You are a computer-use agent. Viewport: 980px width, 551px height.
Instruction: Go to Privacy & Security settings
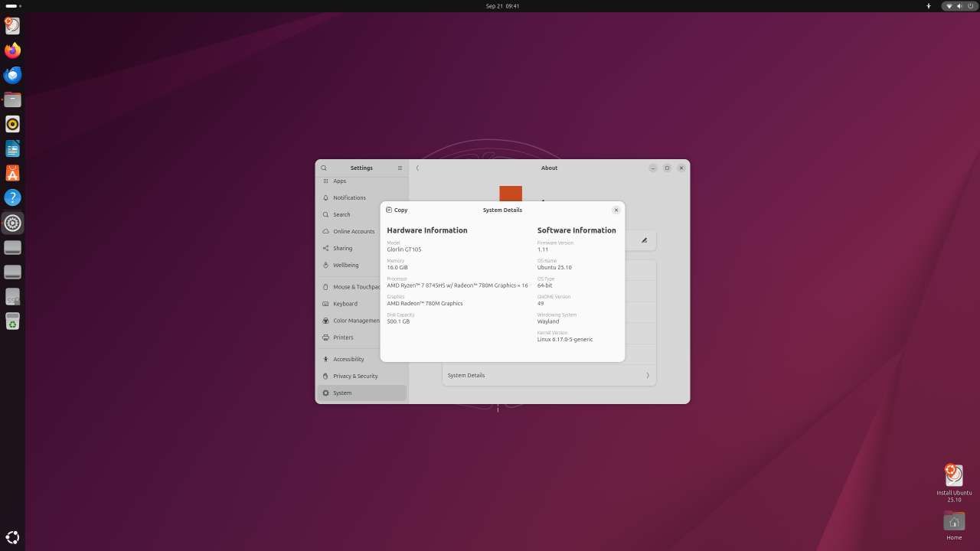(362, 376)
